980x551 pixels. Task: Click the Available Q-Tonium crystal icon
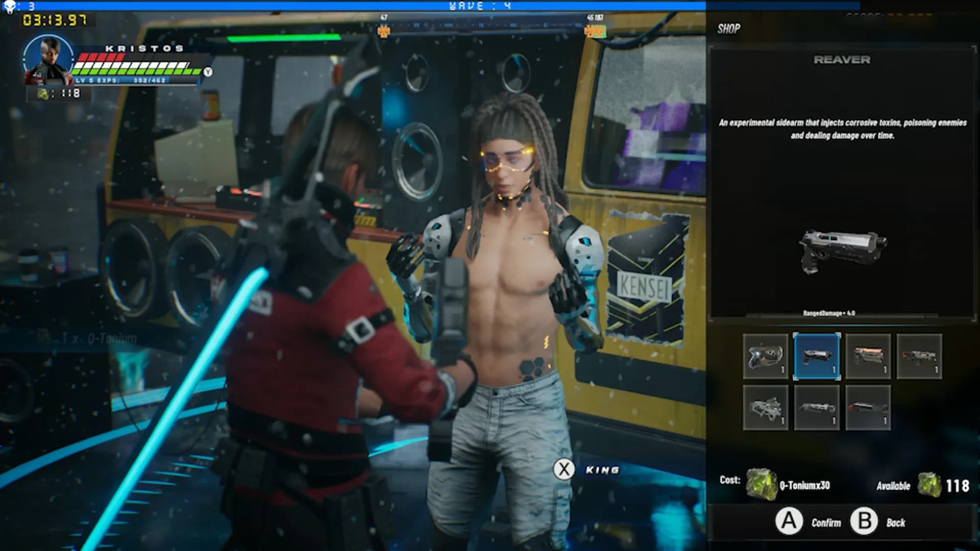point(929,485)
